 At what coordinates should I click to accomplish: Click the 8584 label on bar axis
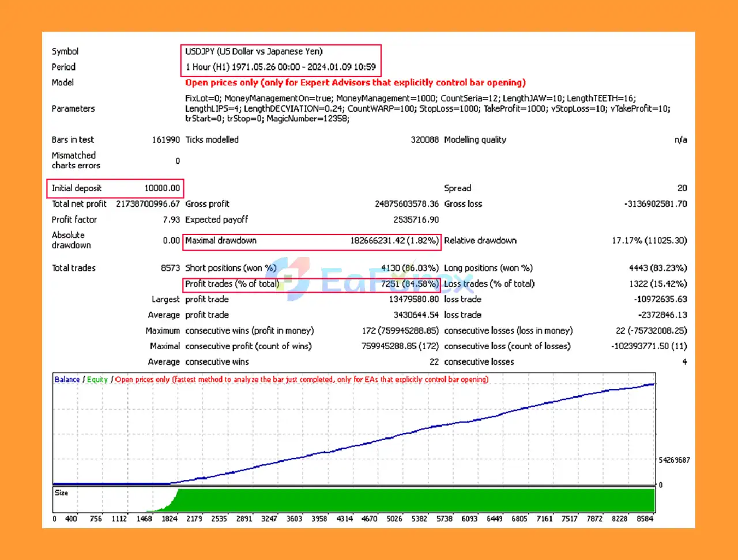click(645, 519)
